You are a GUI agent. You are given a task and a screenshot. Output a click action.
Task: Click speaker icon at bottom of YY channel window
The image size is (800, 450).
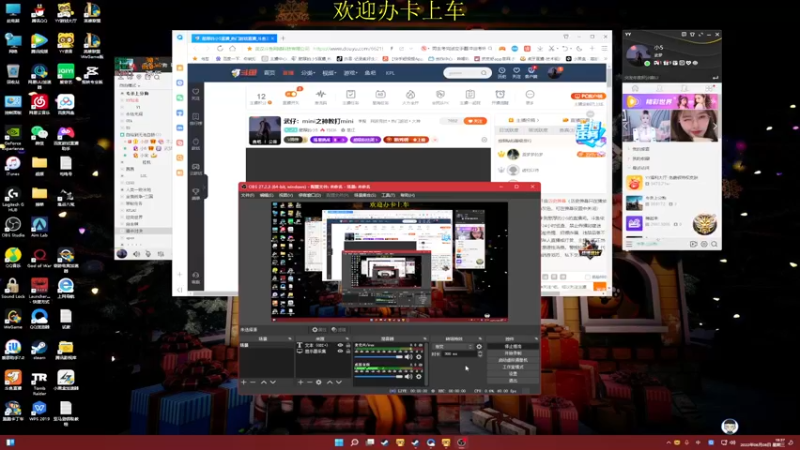click(137, 254)
